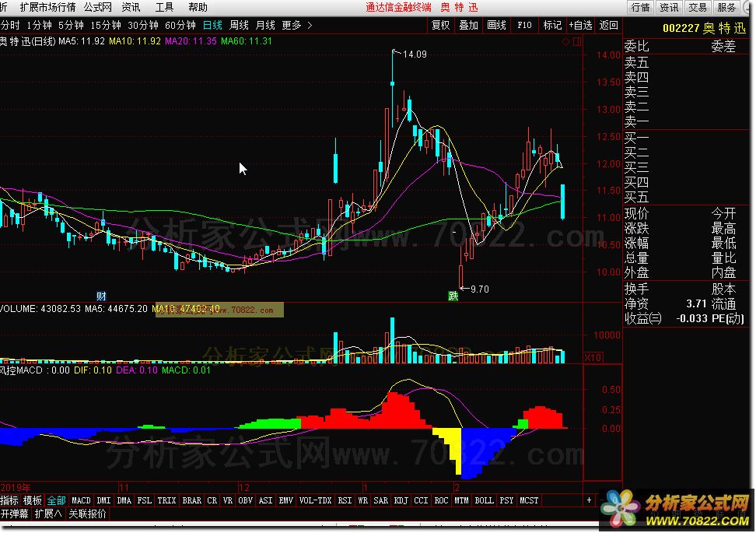
Task: Click the 002227 stock code header
Action: tap(681, 28)
